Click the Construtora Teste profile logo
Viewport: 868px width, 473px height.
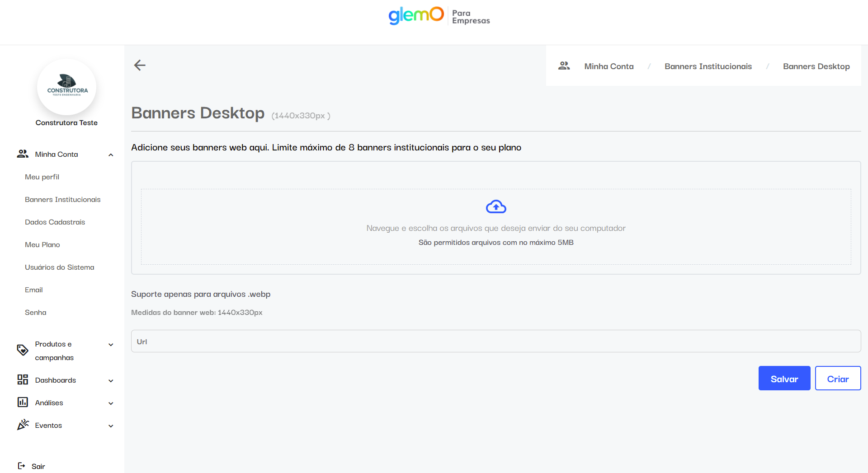click(67, 87)
